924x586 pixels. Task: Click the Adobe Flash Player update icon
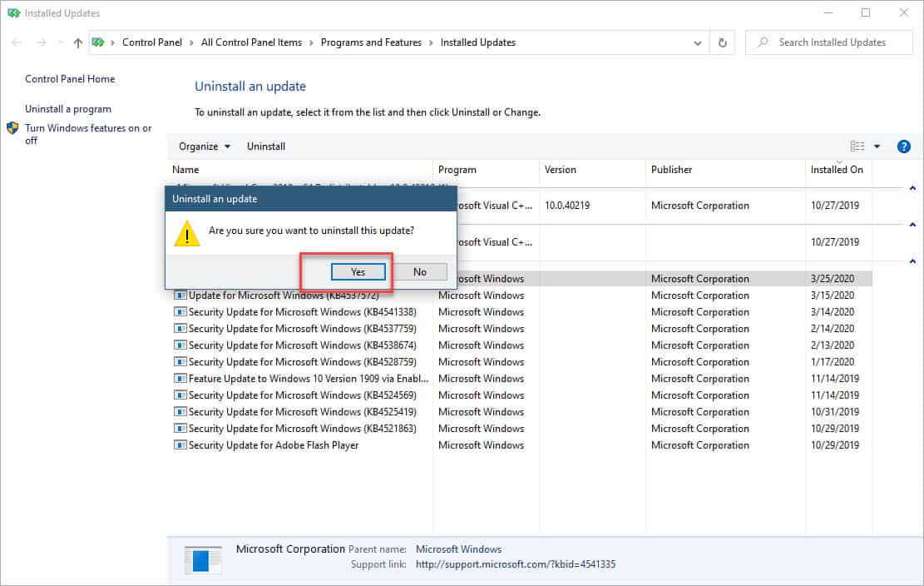[x=180, y=445]
